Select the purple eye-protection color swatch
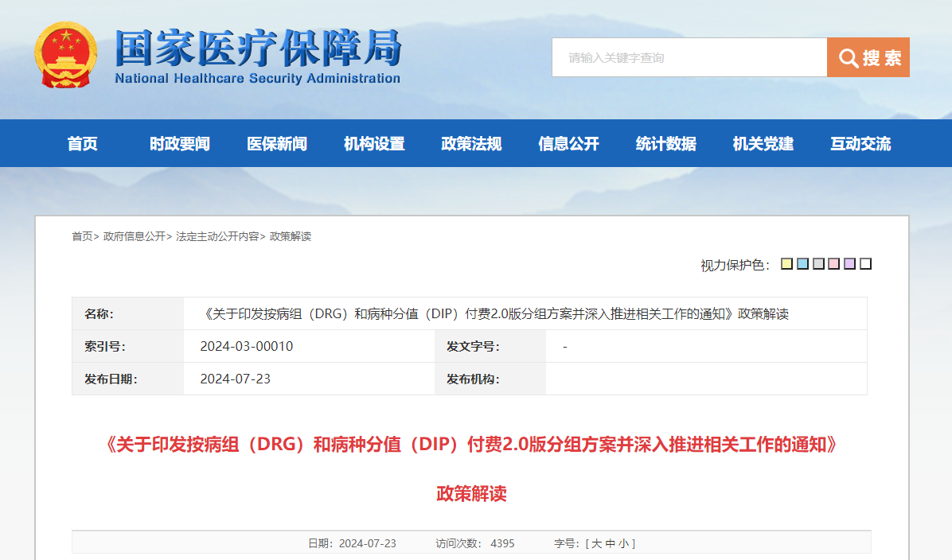 849,264
